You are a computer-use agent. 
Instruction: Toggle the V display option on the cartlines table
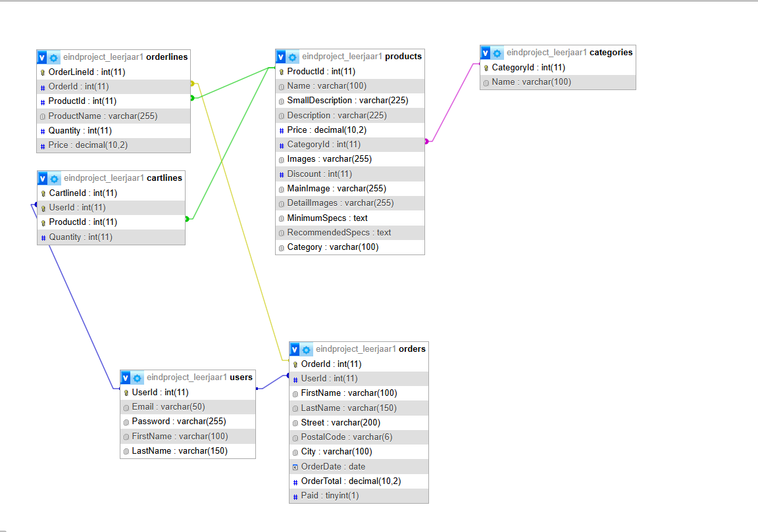click(x=41, y=178)
